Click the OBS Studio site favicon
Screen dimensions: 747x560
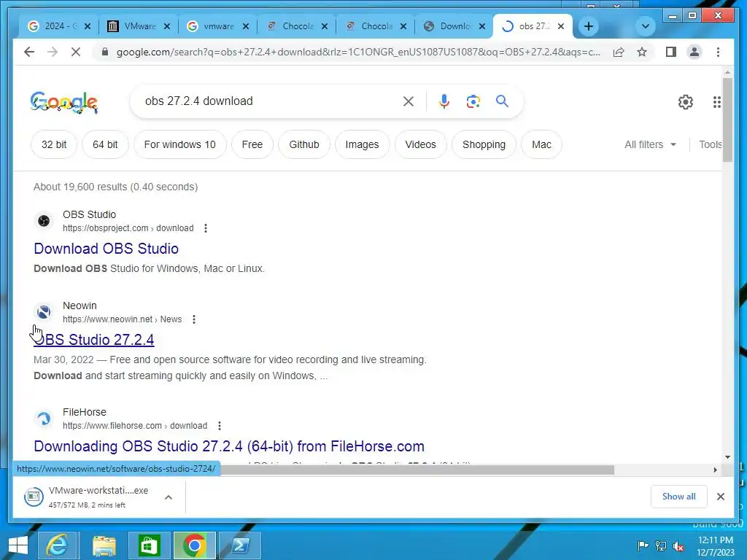click(x=44, y=221)
